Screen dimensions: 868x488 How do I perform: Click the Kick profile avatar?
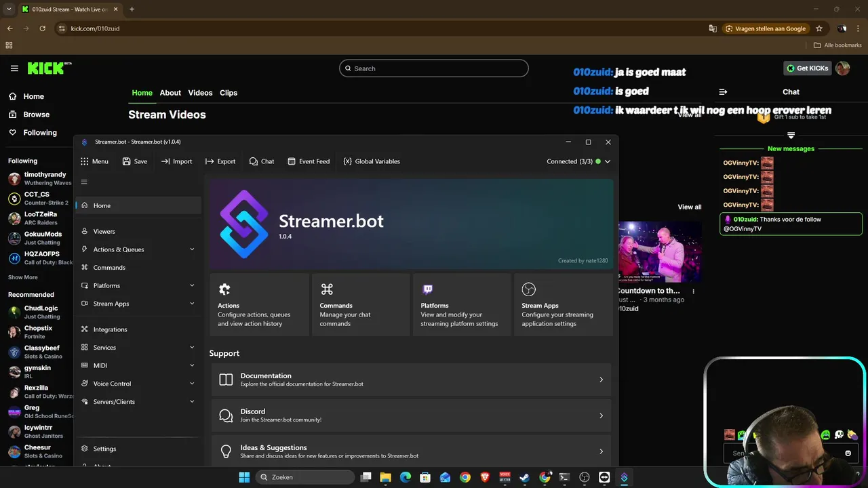(x=843, y=68)
